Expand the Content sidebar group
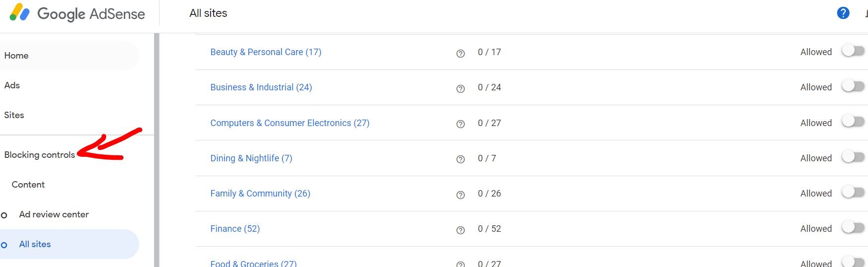 pyautogui.click(x=28, y=185)
